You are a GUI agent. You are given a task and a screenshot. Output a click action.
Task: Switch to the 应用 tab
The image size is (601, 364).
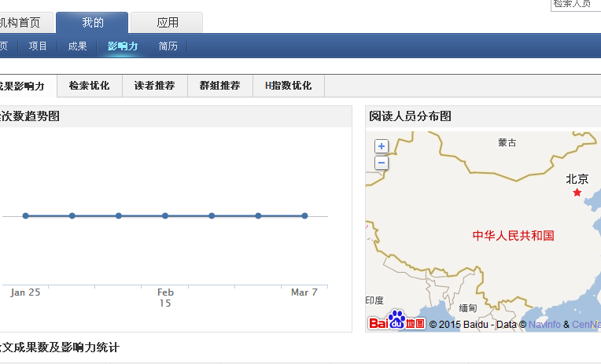coord(167,23)
